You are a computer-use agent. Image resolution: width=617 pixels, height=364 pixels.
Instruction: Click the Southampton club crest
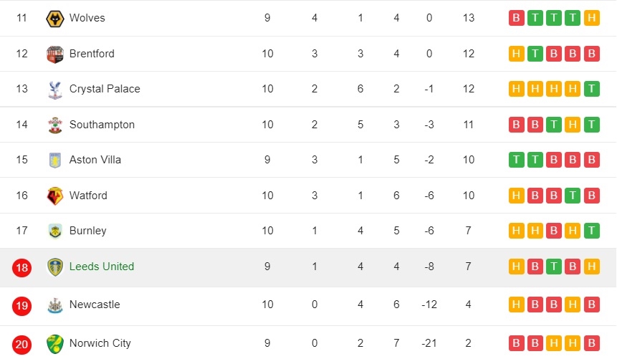coord(55,125)
